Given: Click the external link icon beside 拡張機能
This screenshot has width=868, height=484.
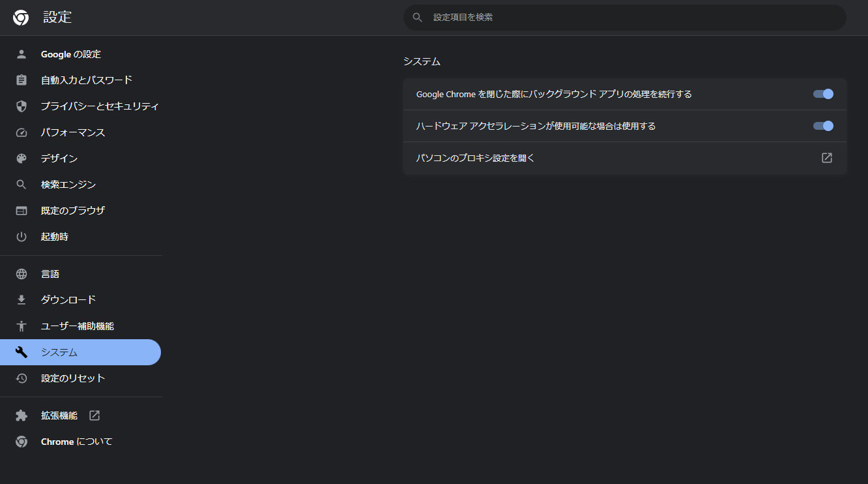Looking at the screenshot, I should click(x=94, y=415).
